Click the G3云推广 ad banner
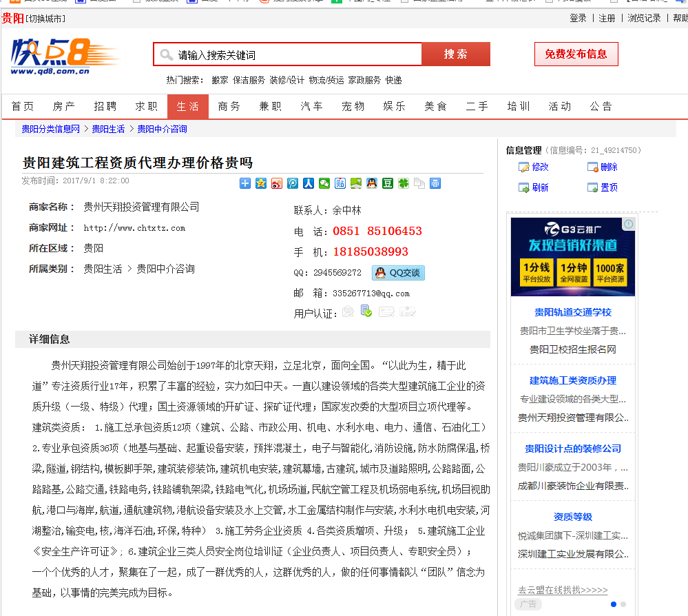This screenshot has height=616, width=688. [x=572, y=257]
